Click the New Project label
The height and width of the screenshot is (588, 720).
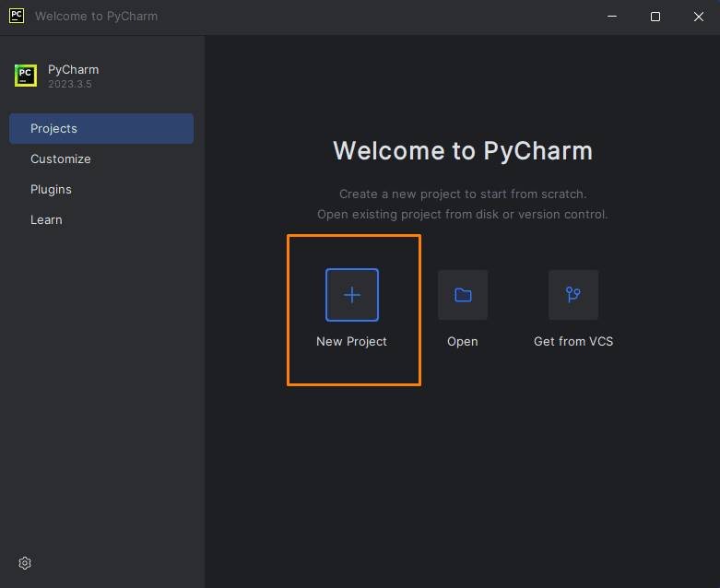[352, 342]
